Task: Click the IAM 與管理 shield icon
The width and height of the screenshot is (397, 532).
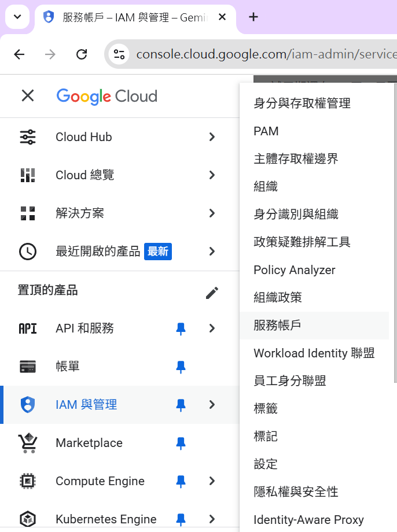Action: pos(28,405)
